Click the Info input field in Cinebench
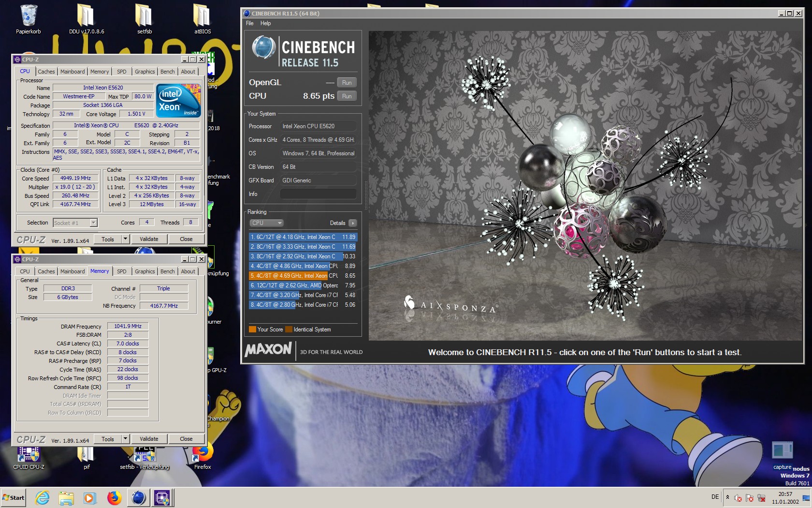The image size is (812, 508). pos(318,194)
